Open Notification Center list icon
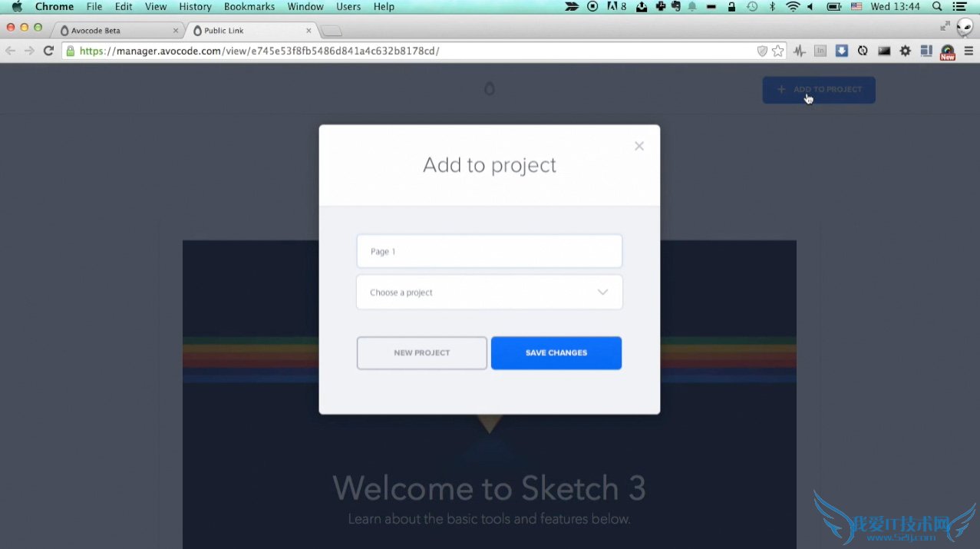This screenshot has width=980, height=549. [959, 7]
